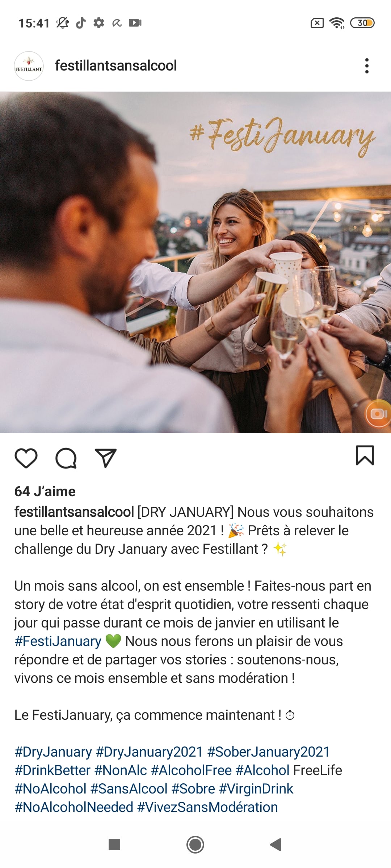View the 64 J'aime likes list

tap(45, 492)
